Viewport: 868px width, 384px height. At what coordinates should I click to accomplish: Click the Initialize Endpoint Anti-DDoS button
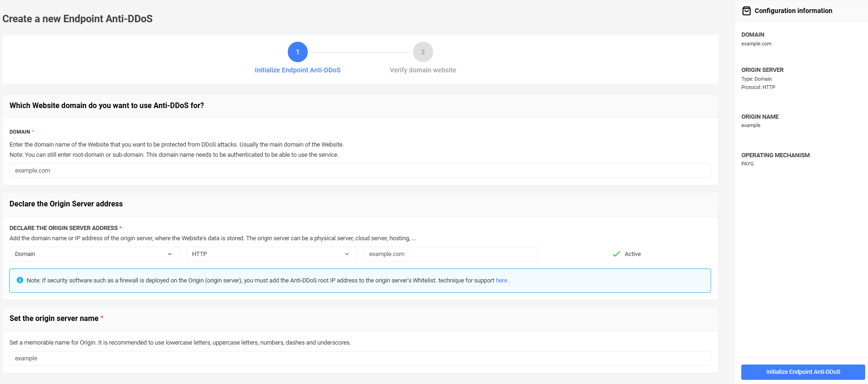pos(803,372)
